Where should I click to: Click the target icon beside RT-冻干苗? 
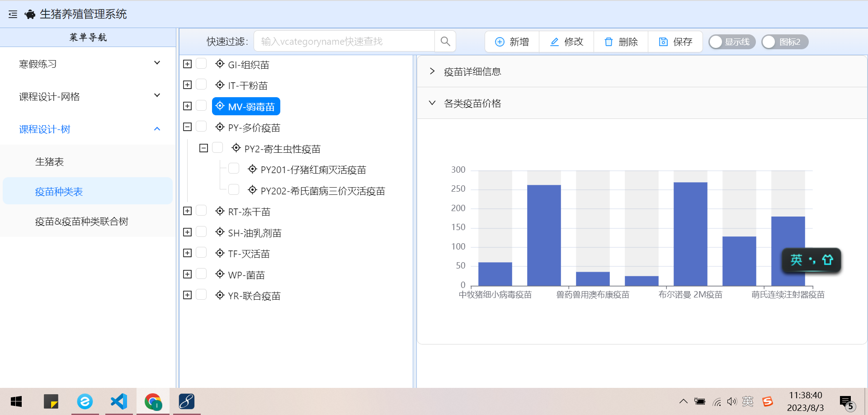coord(220,211)
